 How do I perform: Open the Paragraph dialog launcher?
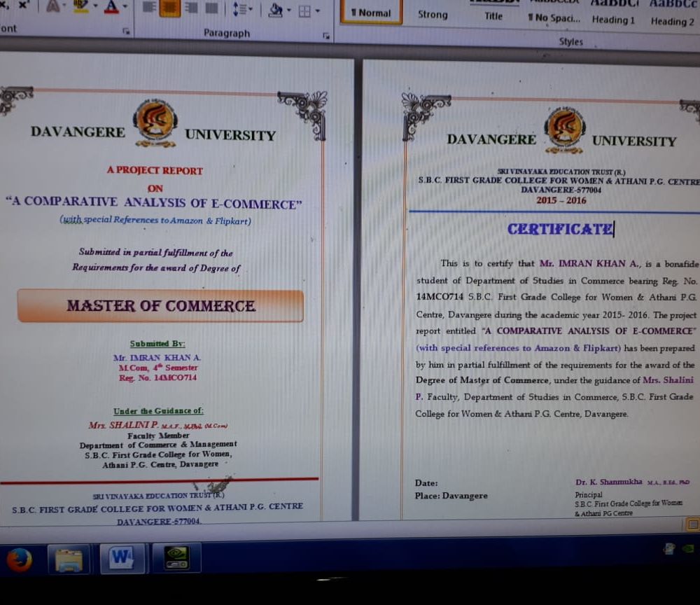(x=326, y=35)
